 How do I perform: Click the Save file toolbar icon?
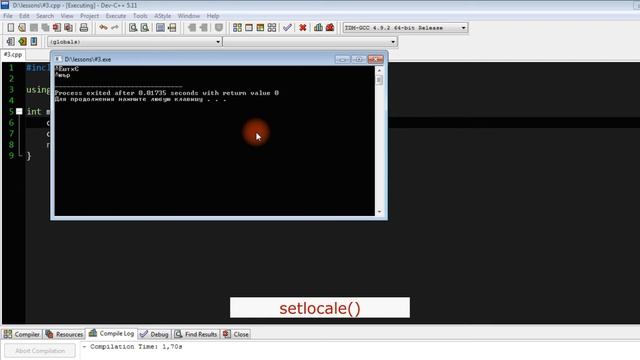tap(34, 27)
